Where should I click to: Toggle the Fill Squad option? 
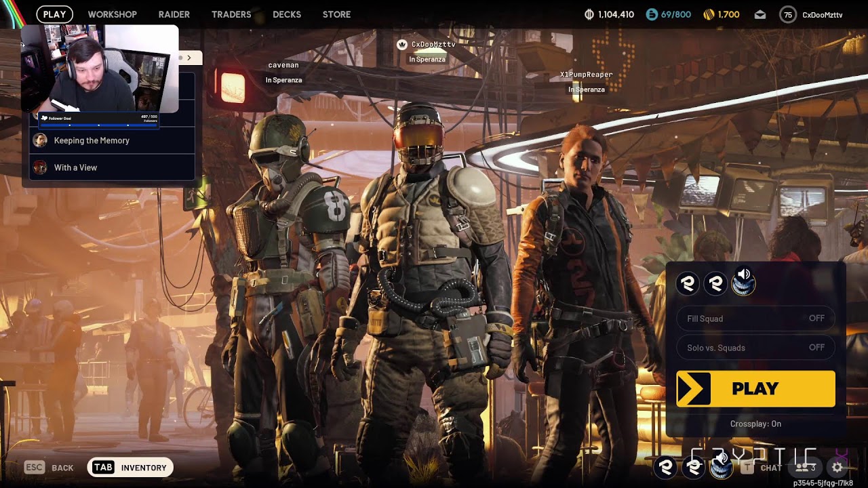pos(755,319)
